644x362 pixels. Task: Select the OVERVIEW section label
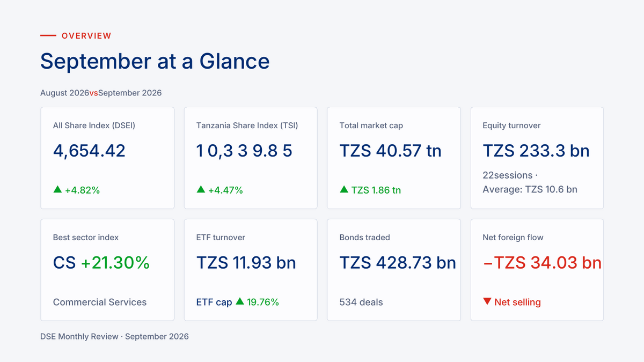[x=86, y=36]
